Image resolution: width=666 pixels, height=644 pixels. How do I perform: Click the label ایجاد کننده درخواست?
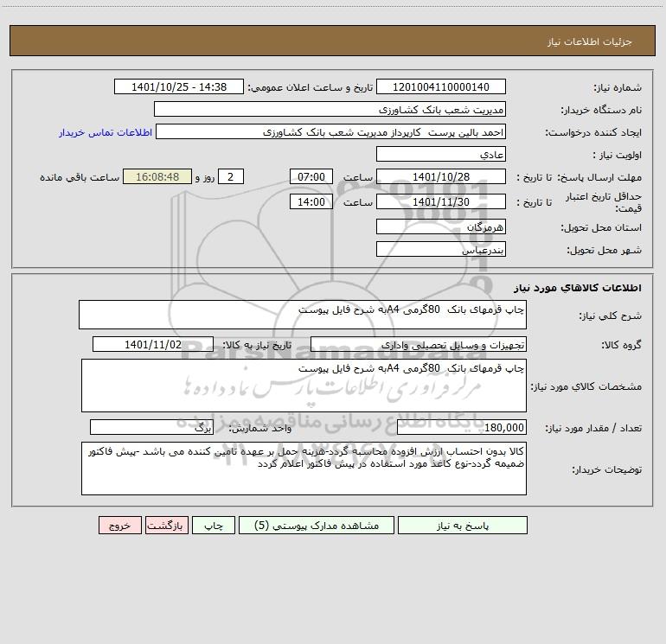pos(593,132)
